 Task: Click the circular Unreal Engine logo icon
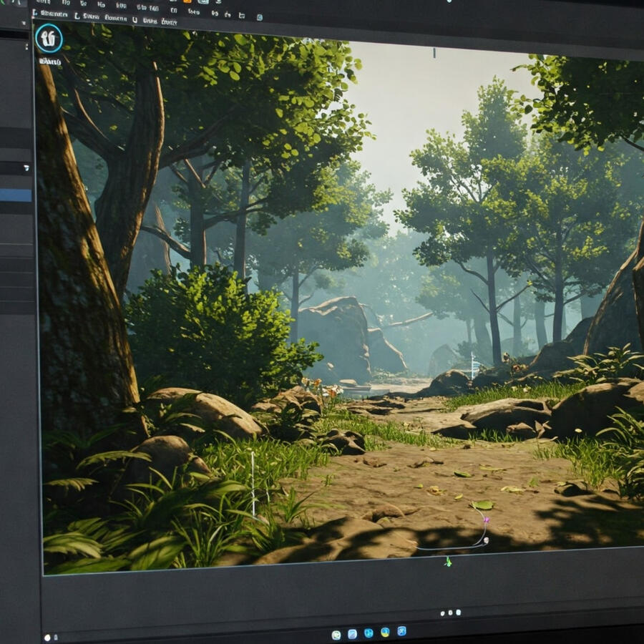(x=49, y=38)
